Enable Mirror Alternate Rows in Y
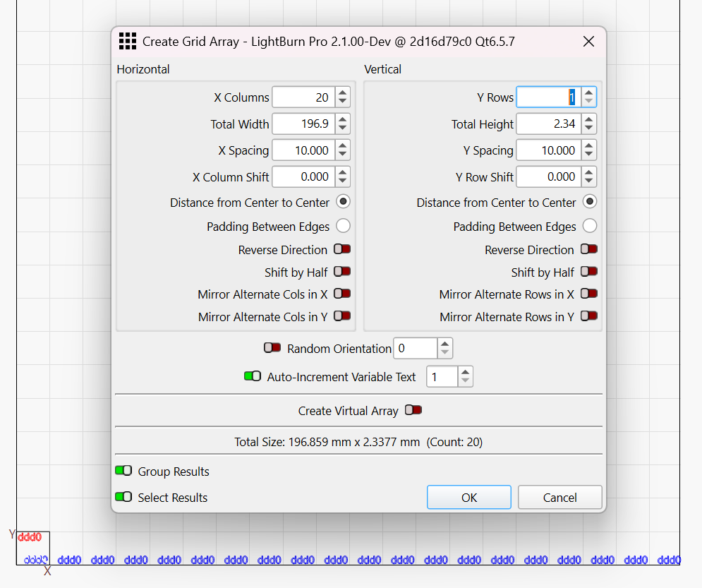The width and height of the screenshot is (702, 588). coord(589,317)
